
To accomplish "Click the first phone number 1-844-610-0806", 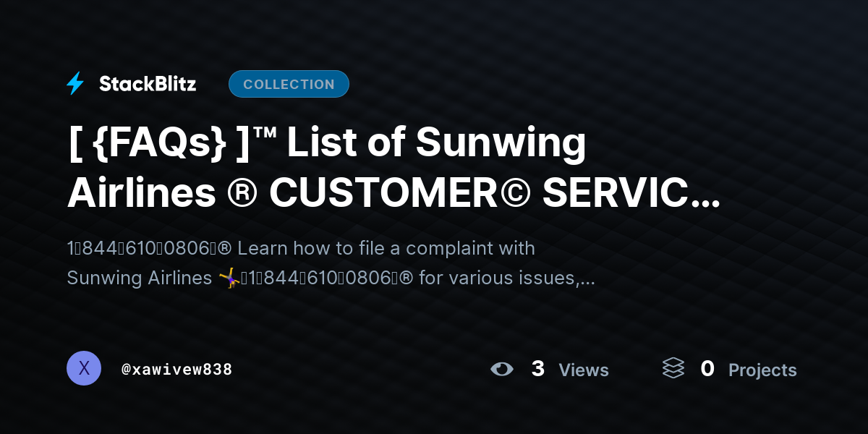I will [141, 248].
